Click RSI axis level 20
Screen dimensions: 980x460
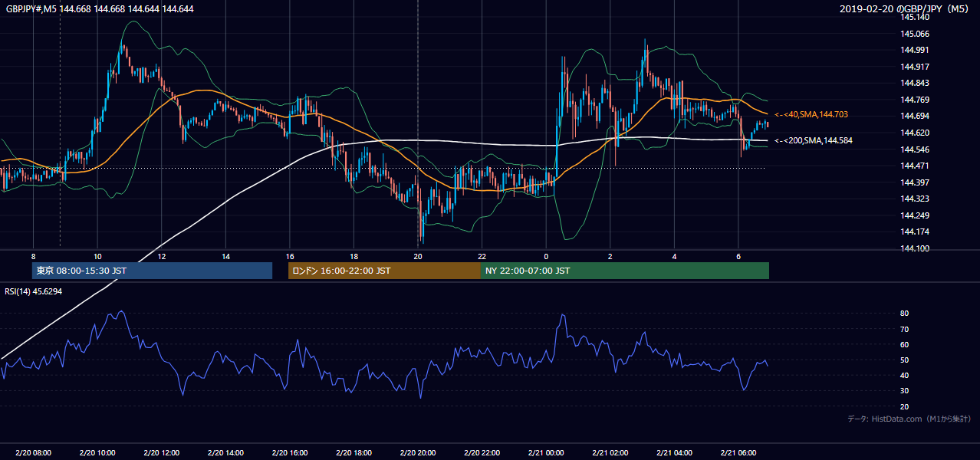pyautogui.click(x=905, y=406)
